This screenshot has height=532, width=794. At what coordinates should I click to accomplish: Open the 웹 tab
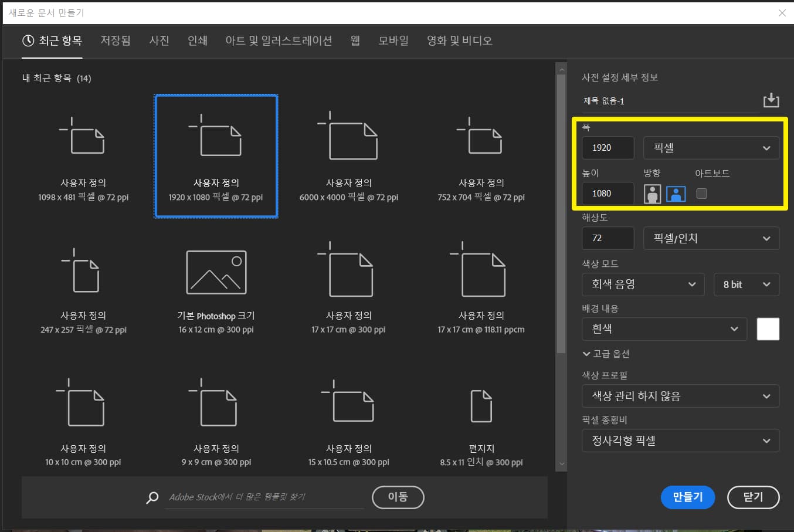pyautogui.click(x=355, y=40)
